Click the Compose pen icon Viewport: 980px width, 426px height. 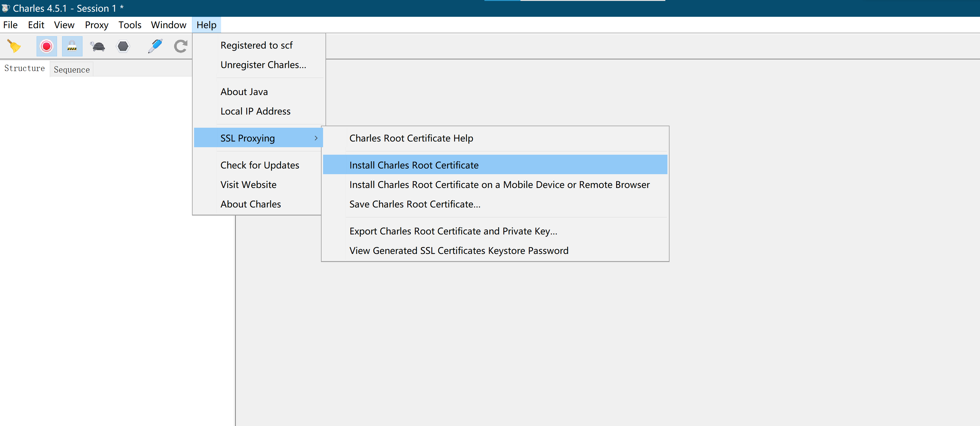point(155,46)
